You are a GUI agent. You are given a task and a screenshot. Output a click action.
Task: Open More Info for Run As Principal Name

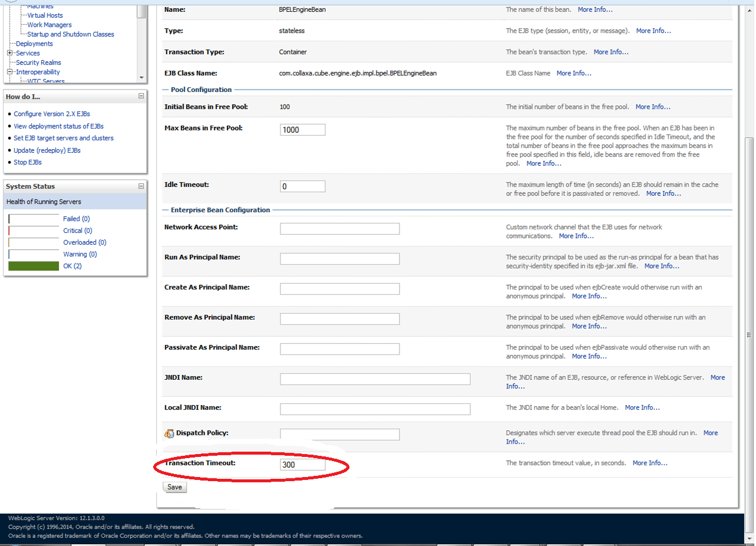(662, 266)
